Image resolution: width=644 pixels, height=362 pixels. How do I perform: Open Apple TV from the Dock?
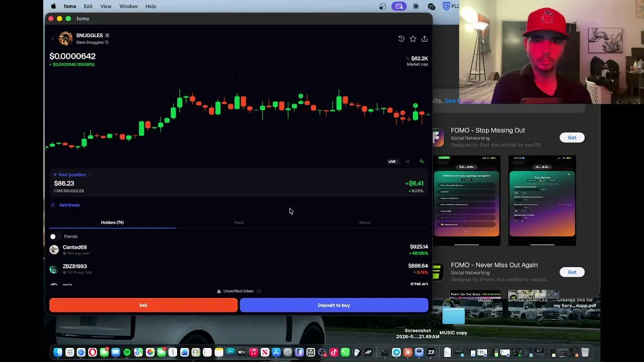pos(242,352)
